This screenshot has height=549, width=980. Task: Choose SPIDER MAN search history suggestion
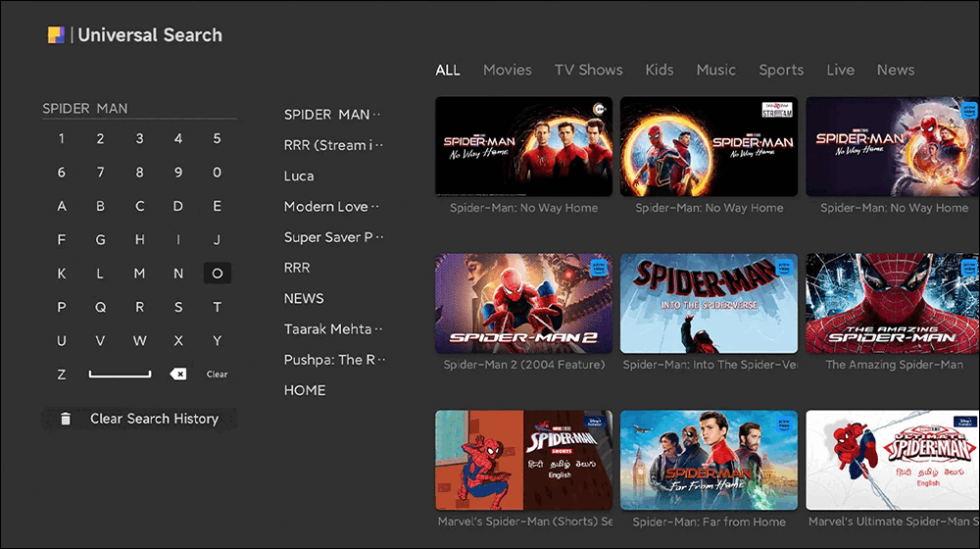pos(332,115)
